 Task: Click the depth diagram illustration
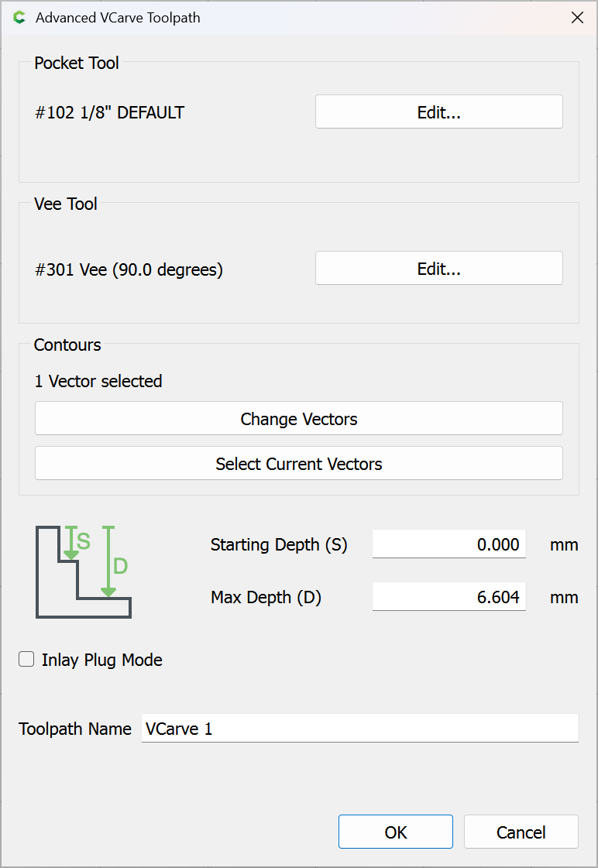tap(83, 572)
